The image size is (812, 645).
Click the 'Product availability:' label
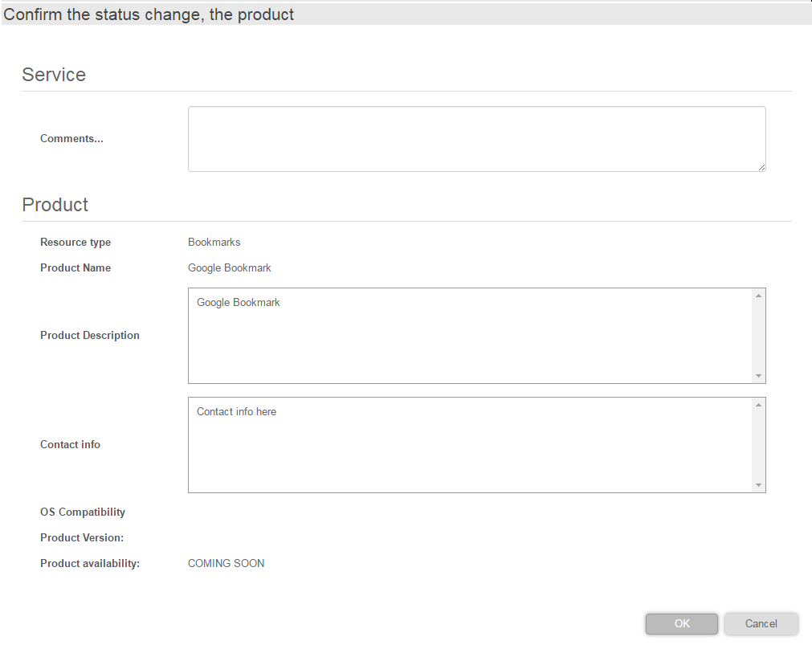pos(90,563)
